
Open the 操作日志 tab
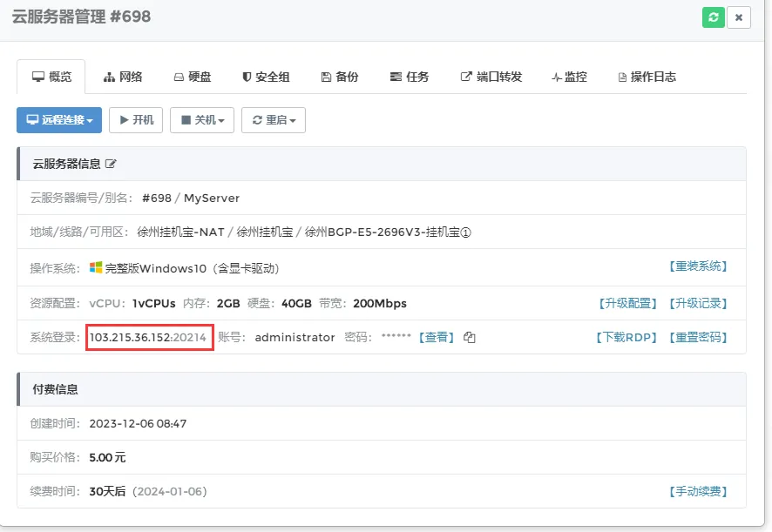(x=647, y=77)
